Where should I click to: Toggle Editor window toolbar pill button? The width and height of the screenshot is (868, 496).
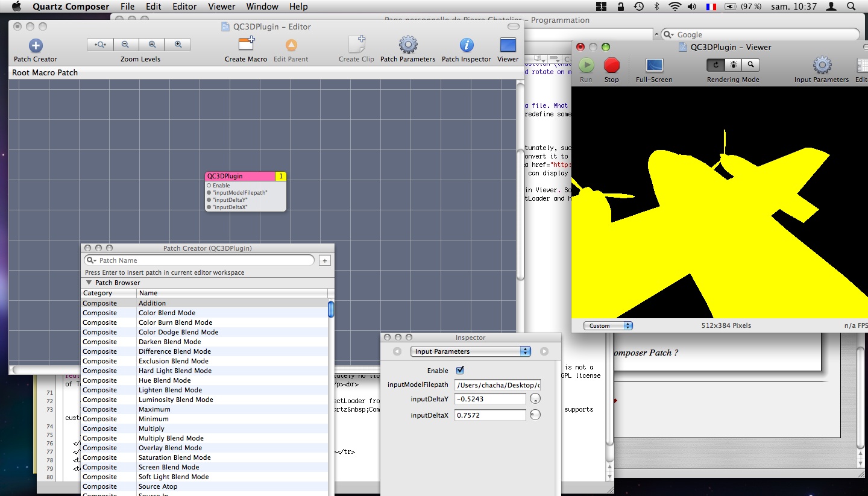pyautogui.click(x=514, y=27)
